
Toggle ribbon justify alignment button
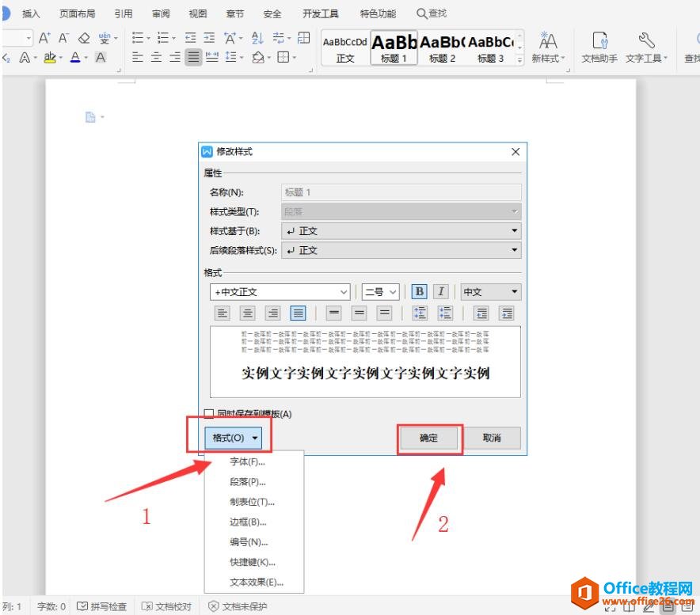point(193,57)
